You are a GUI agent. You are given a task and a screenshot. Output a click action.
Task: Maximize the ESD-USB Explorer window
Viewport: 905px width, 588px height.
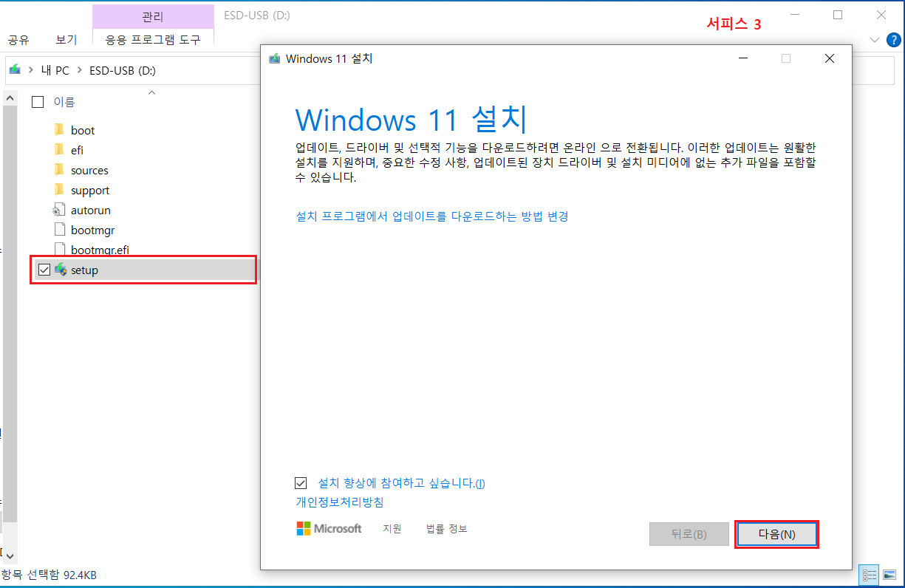837,15
